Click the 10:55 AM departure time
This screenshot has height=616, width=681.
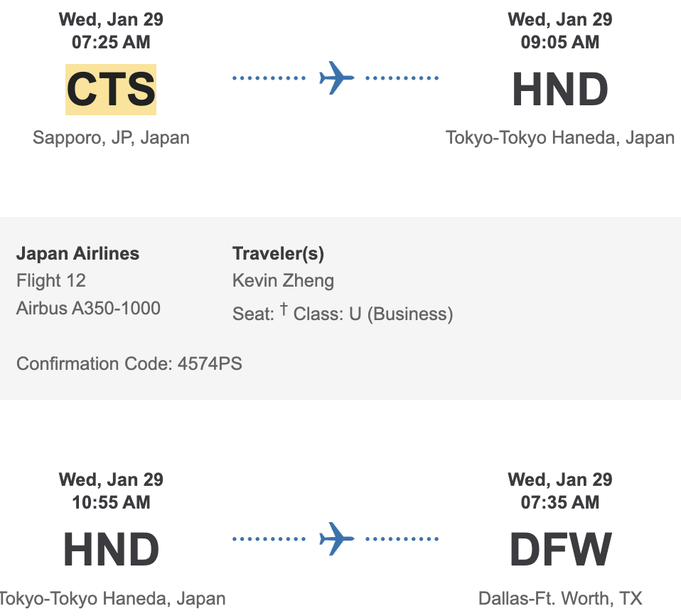pos(111,502)
